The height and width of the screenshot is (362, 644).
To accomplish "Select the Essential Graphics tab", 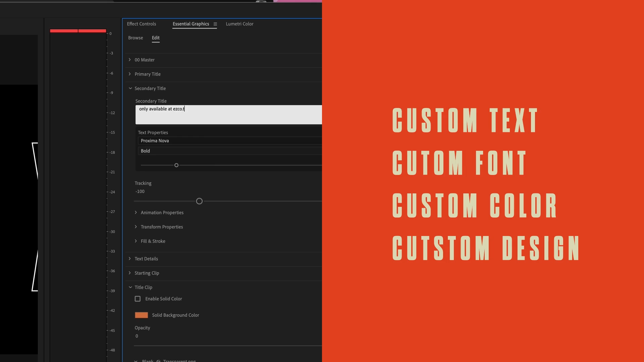I will 191,24.
